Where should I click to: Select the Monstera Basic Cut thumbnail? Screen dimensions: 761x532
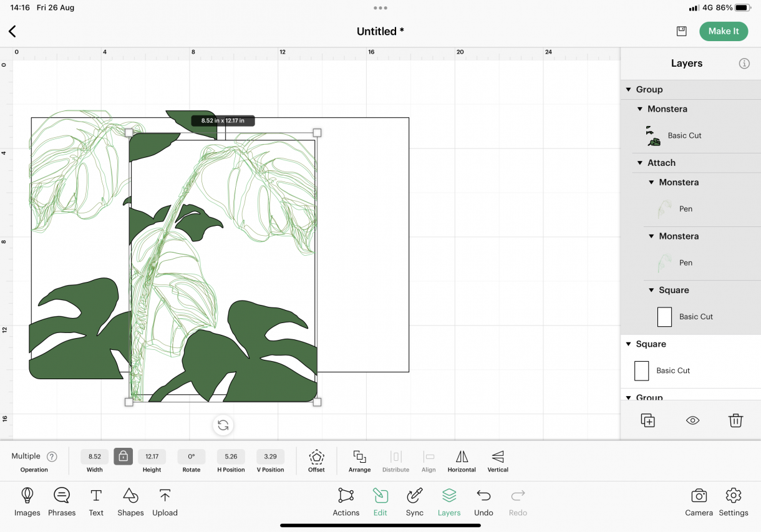pyautogui.click(x=653, y=136)
